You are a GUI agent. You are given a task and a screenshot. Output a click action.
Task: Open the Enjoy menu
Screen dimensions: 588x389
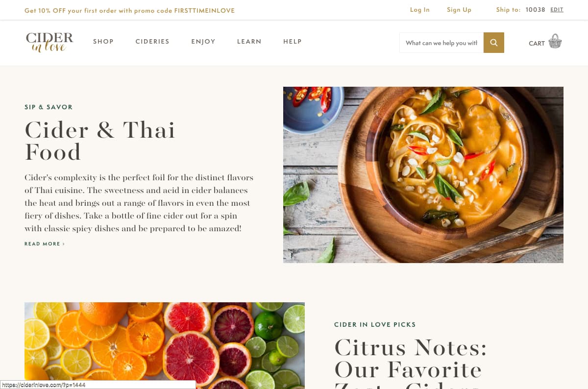[x=203, y=42]
